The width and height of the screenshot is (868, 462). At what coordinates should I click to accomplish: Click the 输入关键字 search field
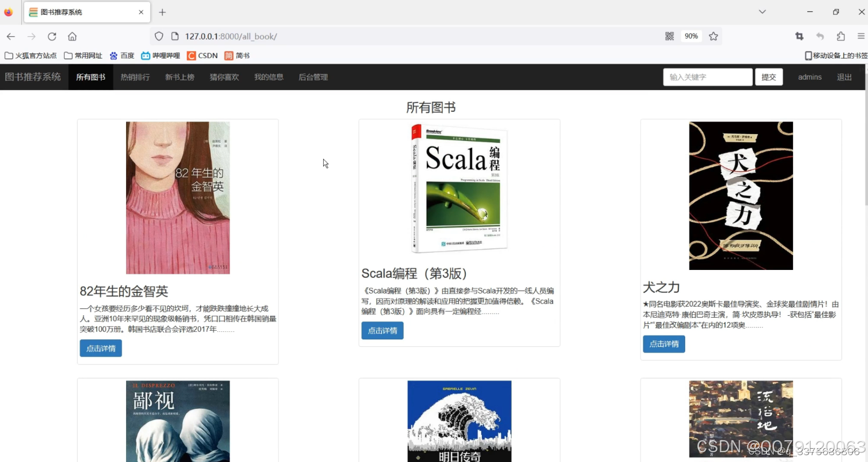point(707,77)
